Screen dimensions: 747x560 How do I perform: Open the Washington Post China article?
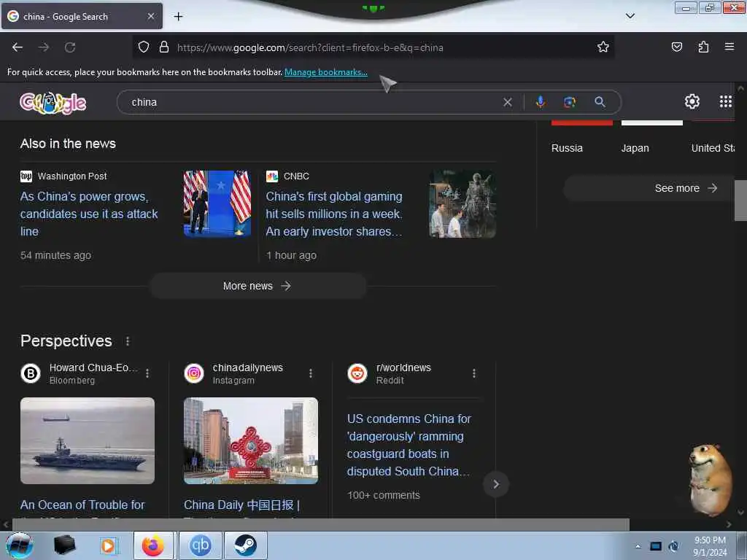click(x=88, y=214)
